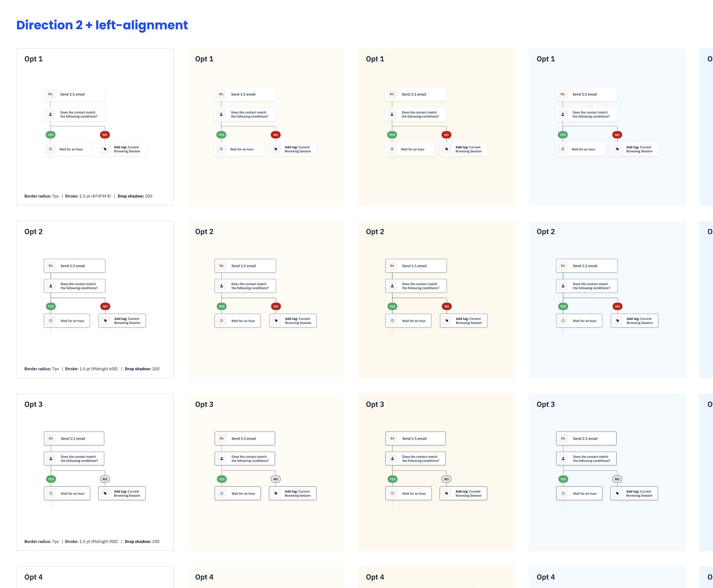Select tag icon in light-blue Opt 1 panel
The image size is (713, 588).
(617, 149)
